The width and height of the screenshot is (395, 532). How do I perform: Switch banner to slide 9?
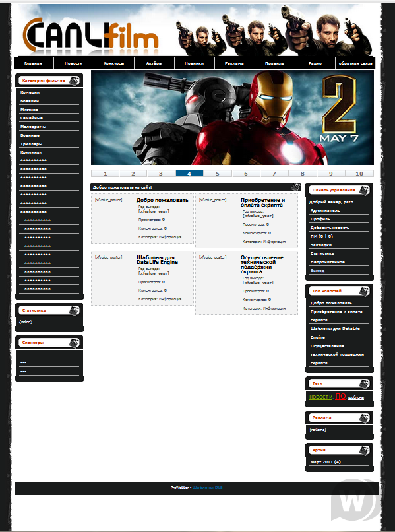point(331,174)
